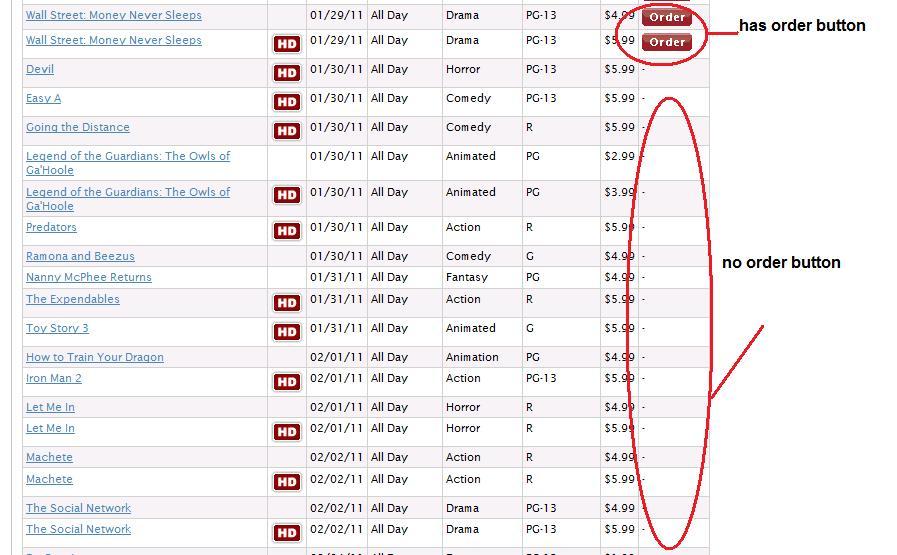Click 01/31/11 date in The Expendables row
Screen dimensions: 897x555
click(x=336, y=299)
